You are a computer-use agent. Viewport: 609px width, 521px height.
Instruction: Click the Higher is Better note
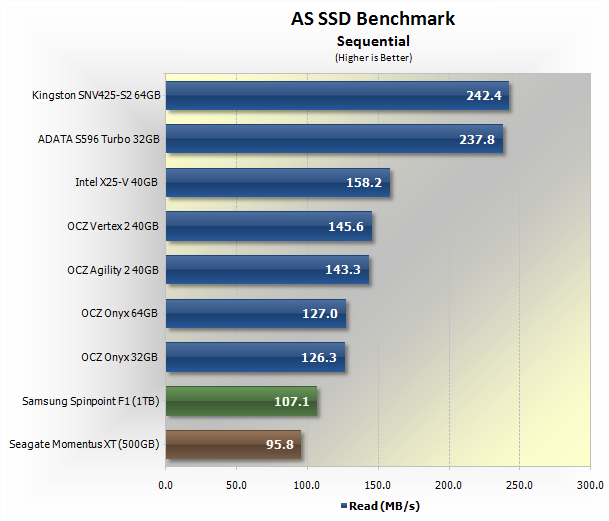[374, 58]
